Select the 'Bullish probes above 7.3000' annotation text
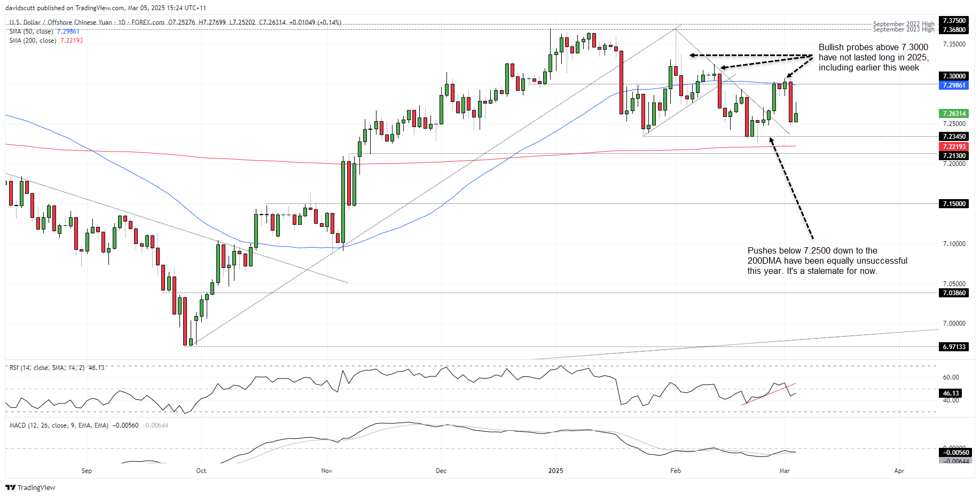980x497 pixels. click(874, 58)
